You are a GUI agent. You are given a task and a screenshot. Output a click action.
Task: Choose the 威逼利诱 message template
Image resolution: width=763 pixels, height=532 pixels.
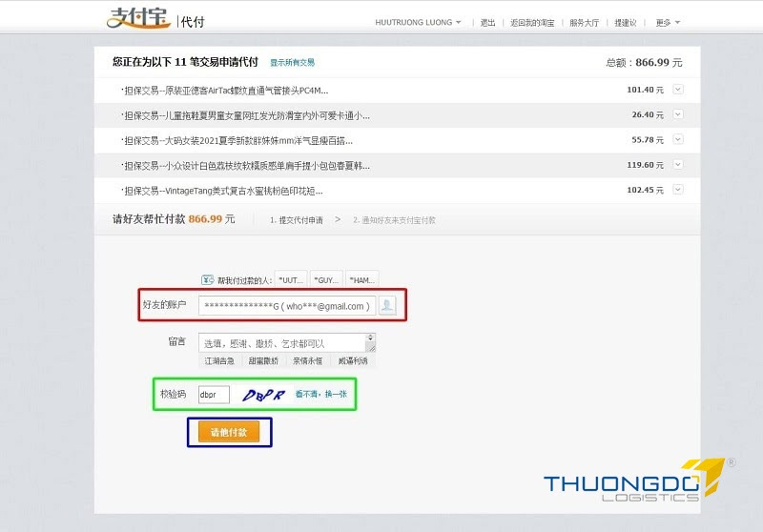(353, 360)
